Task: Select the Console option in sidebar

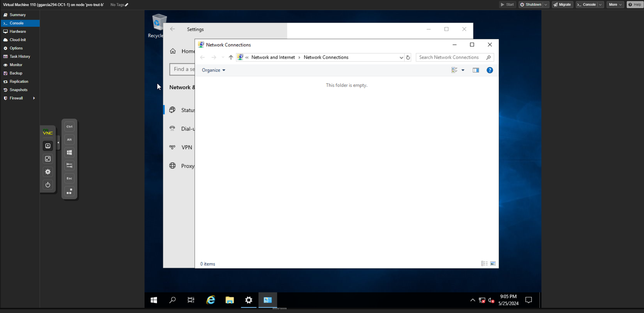Action: [x=16, y=23]
